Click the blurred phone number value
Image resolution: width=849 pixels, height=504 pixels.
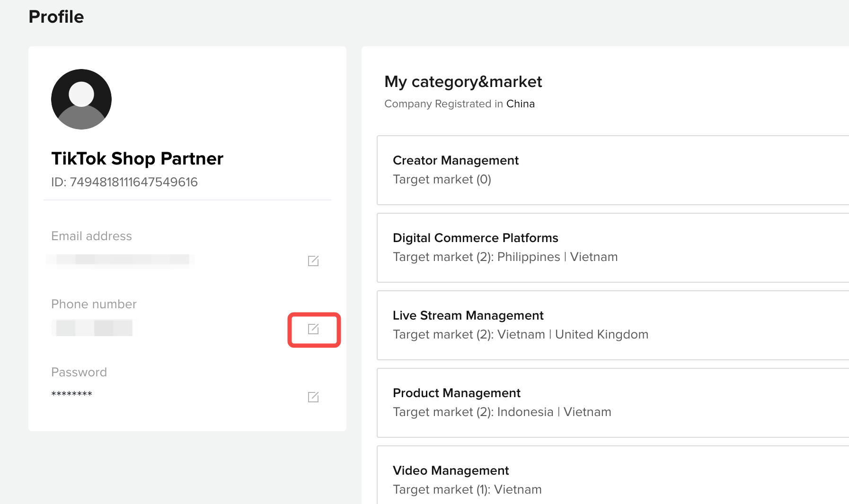[x=92, y=328]
